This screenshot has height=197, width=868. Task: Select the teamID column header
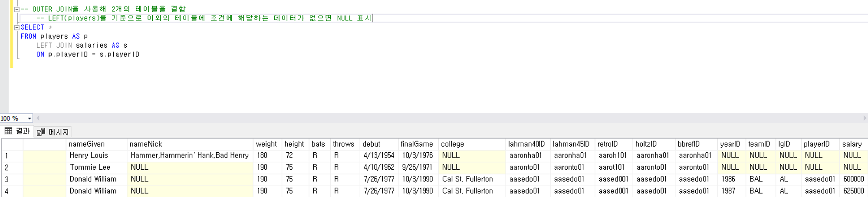[761, 144]
